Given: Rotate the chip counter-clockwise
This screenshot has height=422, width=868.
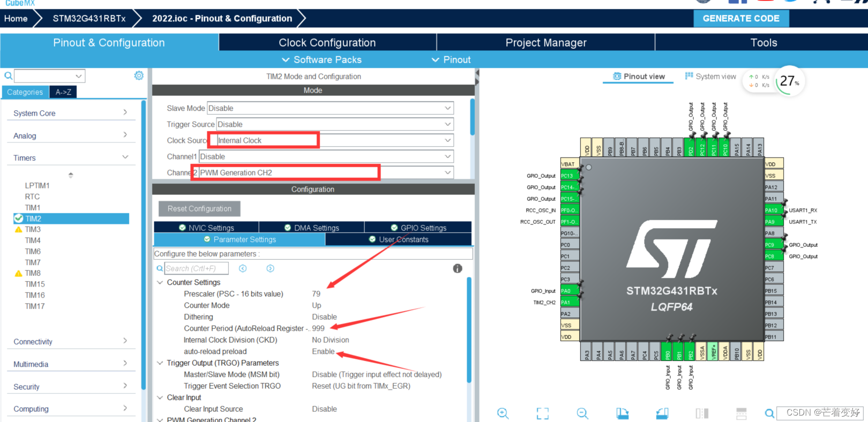Looking at the screenshot, I should point(662,413).
